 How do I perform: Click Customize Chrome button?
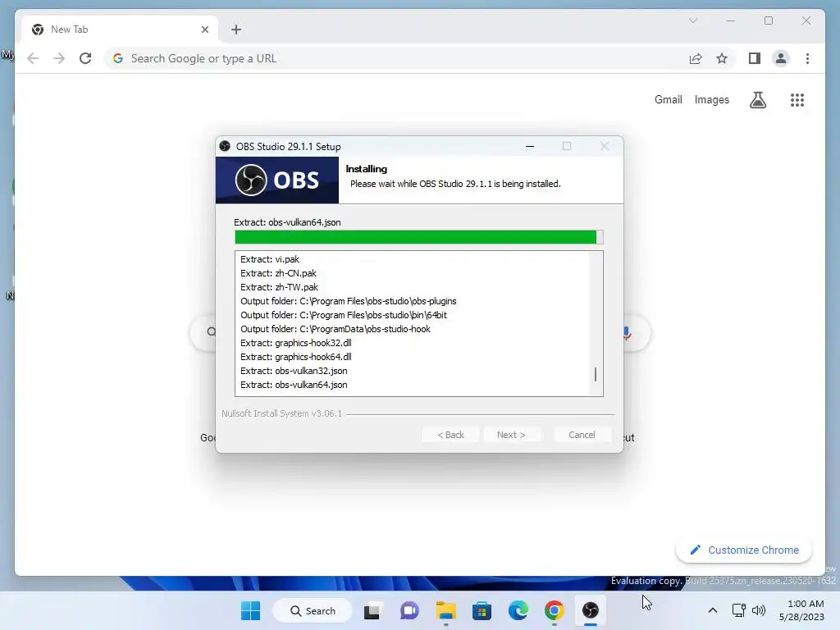pyautogui.click(x=744, y=550)
